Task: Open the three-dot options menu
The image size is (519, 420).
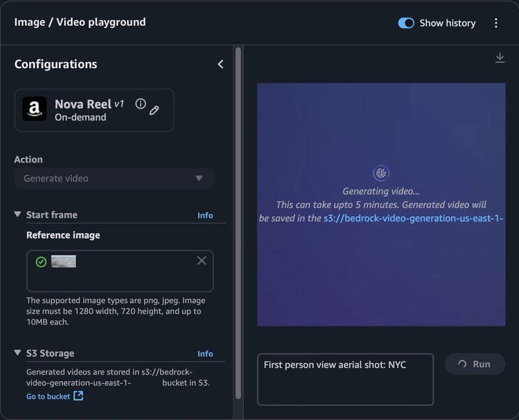Action: click(496, 23)
